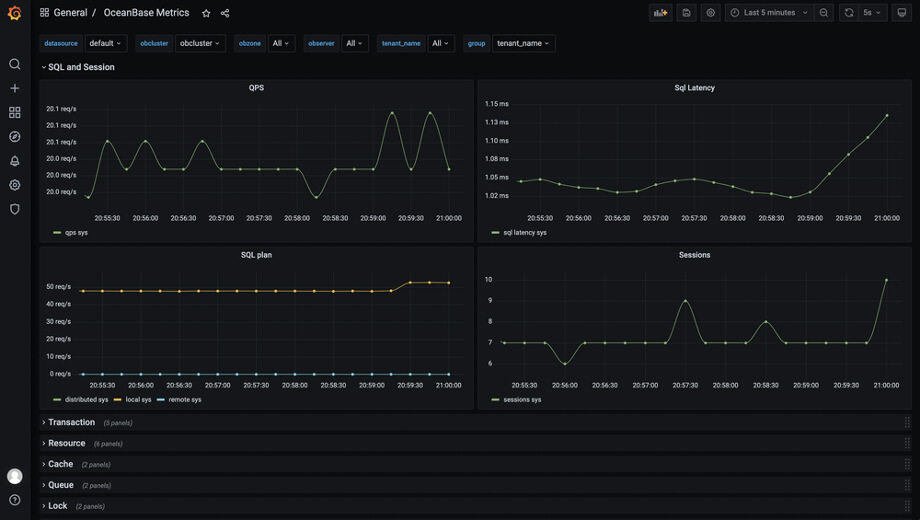This screenshot has width=920, height=520.
Task: Expand the Transaction row
Action: [71, 423]
